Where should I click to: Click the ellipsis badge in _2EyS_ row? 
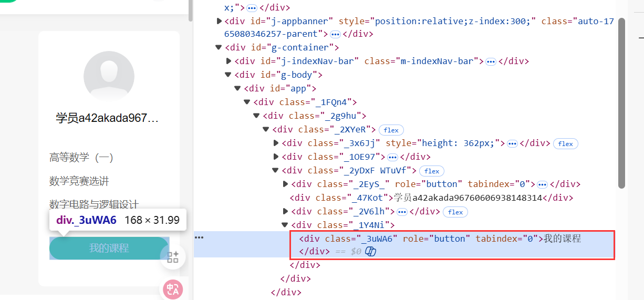click(543, 184)
